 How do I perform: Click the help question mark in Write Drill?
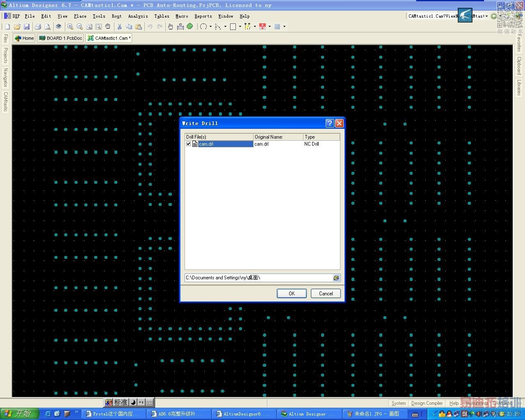click(330, 123)
